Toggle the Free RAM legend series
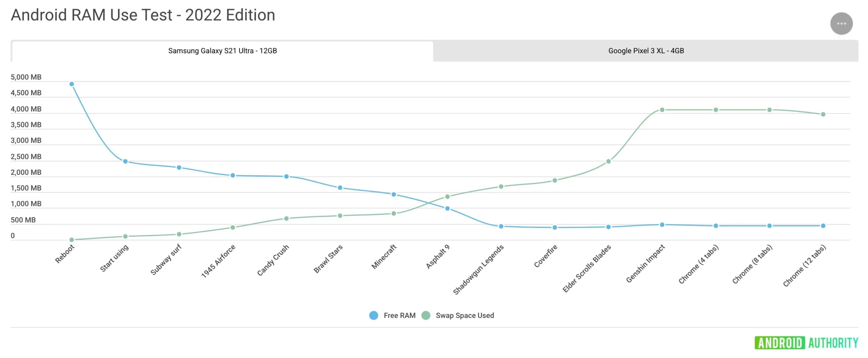The width and height of the screenshot is (868, 358). pyautogui.click(x=399, y=315)
